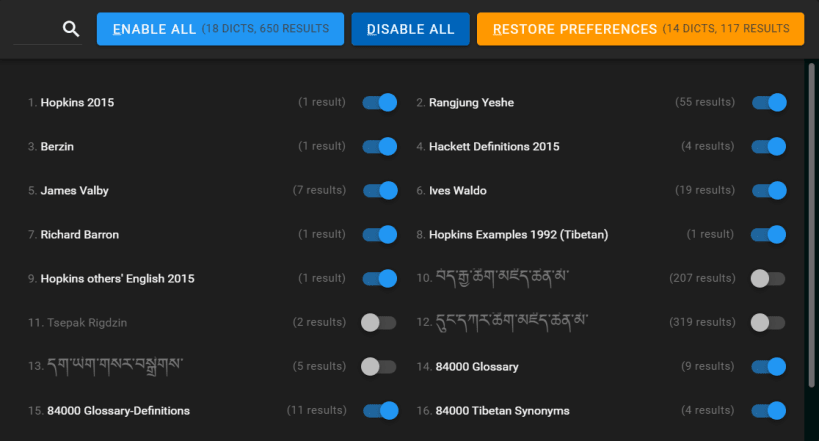Toggle off 84000 Glossary switch
The image size is (819, 441).
pyautogui.click(x=769, y=366)
